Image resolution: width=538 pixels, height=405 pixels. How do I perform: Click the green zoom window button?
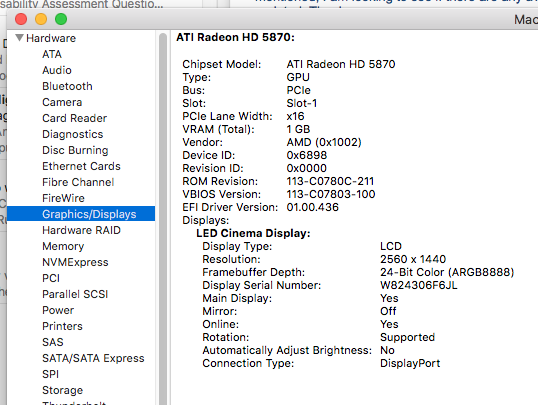pyautogui.click(x=61, y=19)
